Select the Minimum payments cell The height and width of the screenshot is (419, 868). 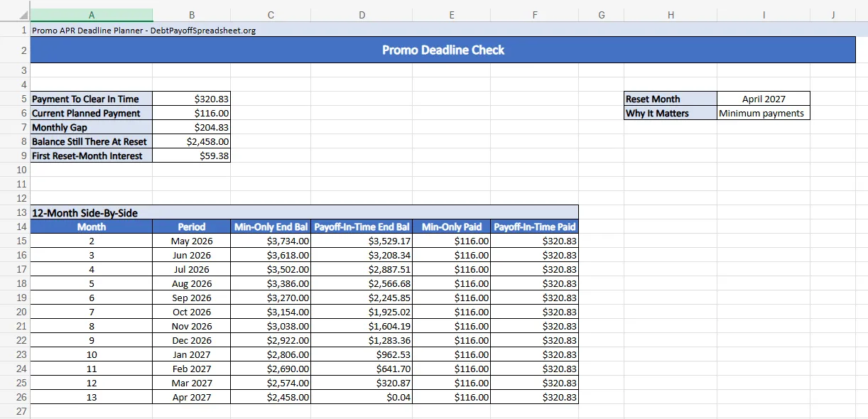(x=764, y=113)
